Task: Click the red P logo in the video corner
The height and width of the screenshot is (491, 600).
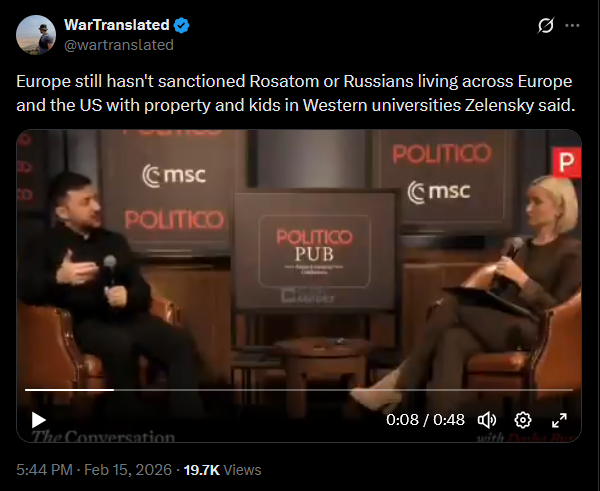Action: pos(567,162)
